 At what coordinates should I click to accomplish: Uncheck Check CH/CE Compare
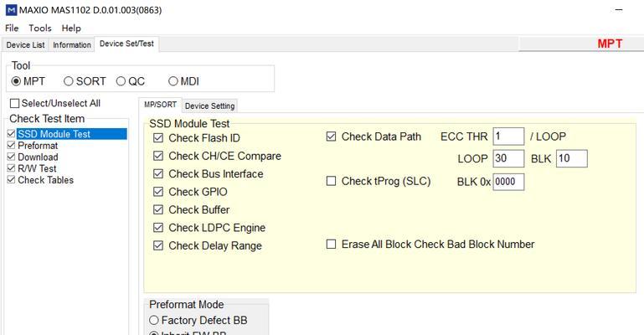tap(158, 156)
